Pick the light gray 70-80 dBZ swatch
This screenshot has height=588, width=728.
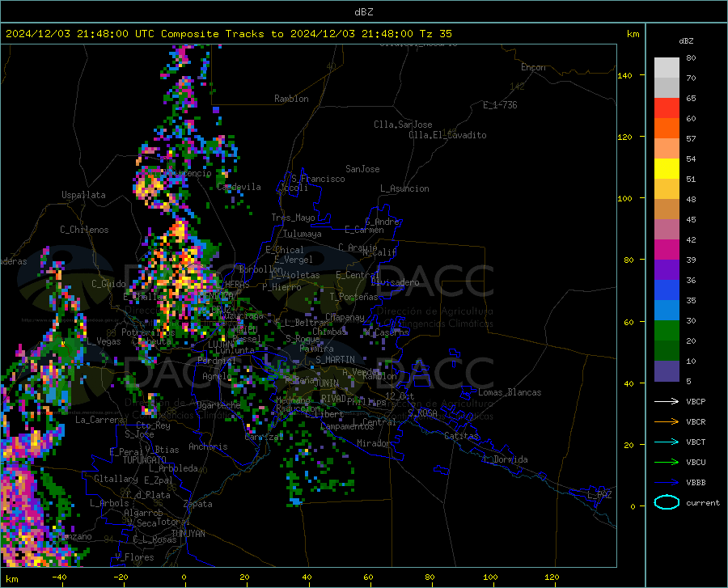coord(667,68)
